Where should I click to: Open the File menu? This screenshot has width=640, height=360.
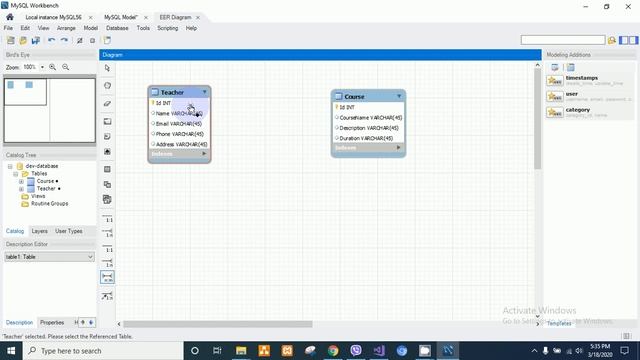pos(8,28)
